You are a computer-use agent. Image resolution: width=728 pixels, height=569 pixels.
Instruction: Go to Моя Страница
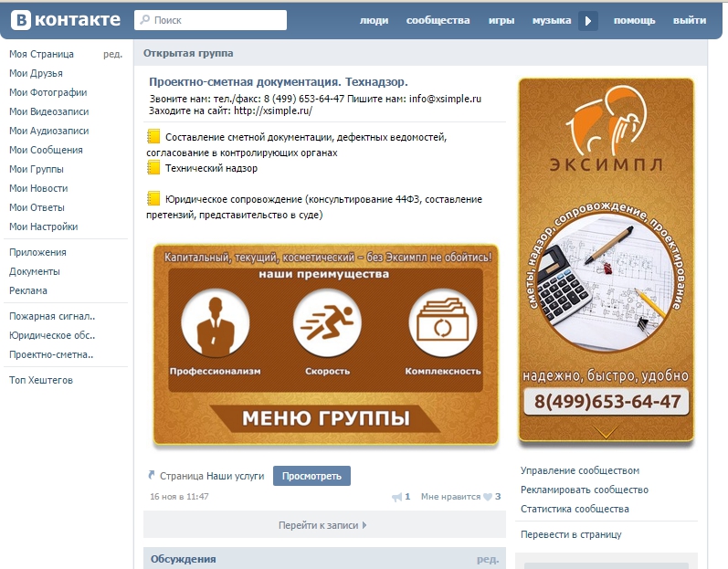point(41,54)
